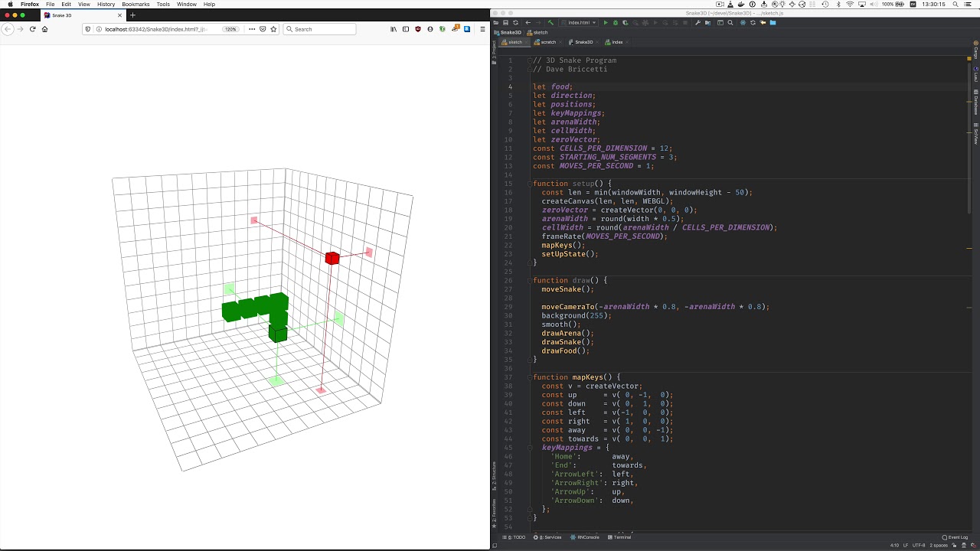980x551 pixels.
Task: Debug index.html with the bug icon
Action: click(x=616, y=23)
